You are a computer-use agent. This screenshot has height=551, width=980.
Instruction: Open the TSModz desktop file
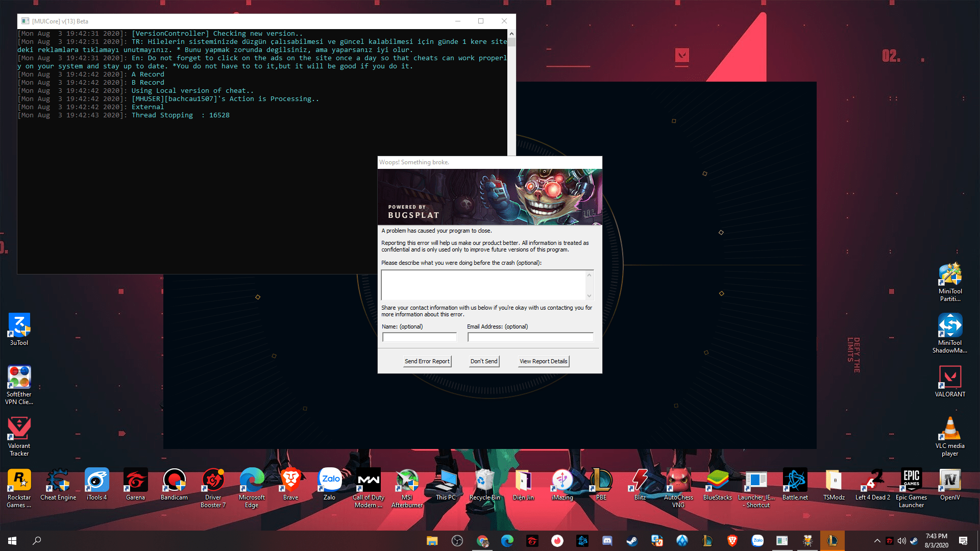click(834, 485)
